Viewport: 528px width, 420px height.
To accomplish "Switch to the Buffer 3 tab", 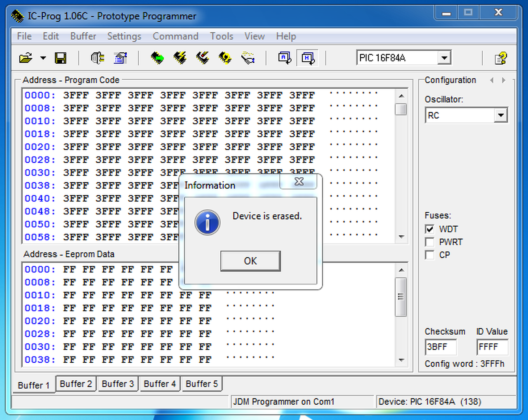I will click(x=118, y=384).
